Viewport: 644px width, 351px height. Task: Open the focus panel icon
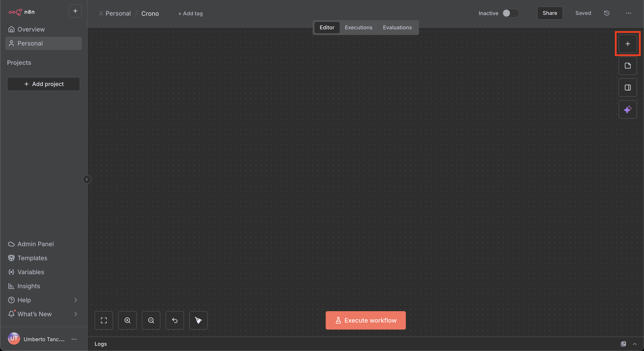(x=628, y=88)
